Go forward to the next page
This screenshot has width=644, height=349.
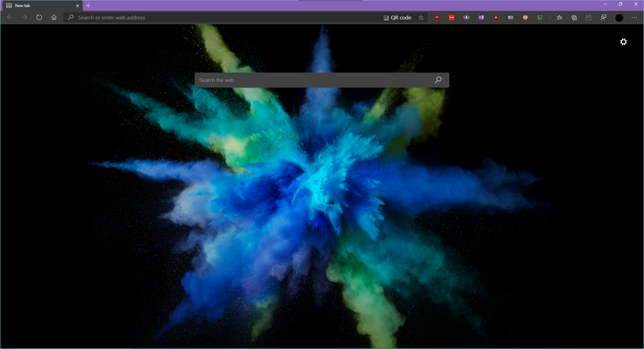(24, 17)
